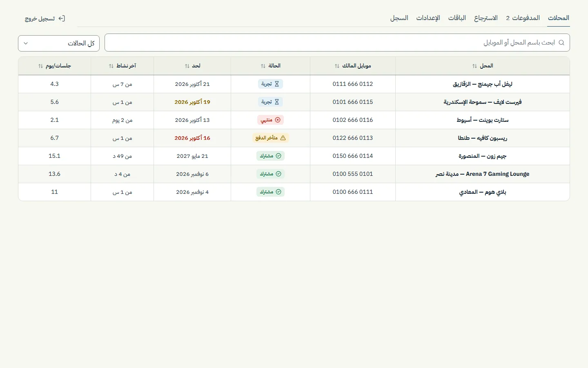Click shop name ستارت بوينت — أسيوط
This screenshot has height=368, width=588.
483,120
